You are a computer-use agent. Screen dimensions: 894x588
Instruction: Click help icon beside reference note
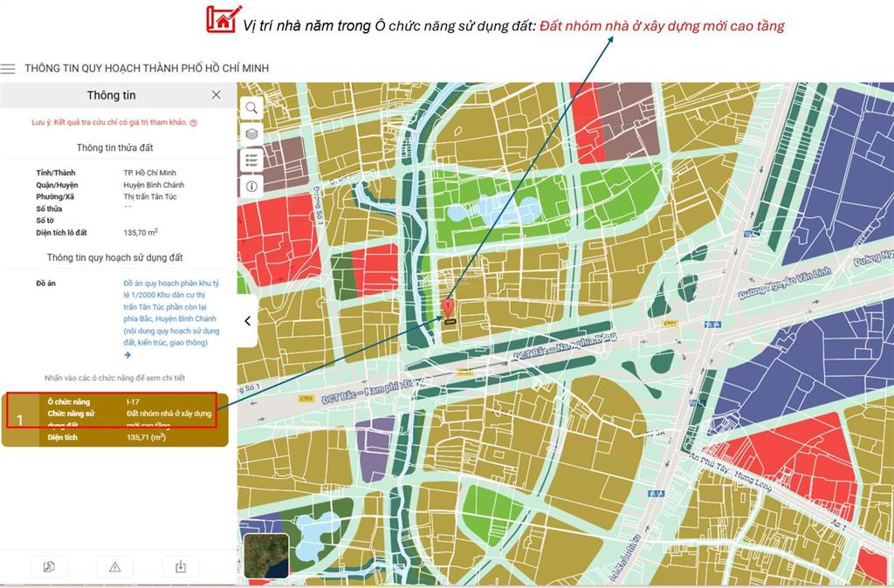point(193,123)
